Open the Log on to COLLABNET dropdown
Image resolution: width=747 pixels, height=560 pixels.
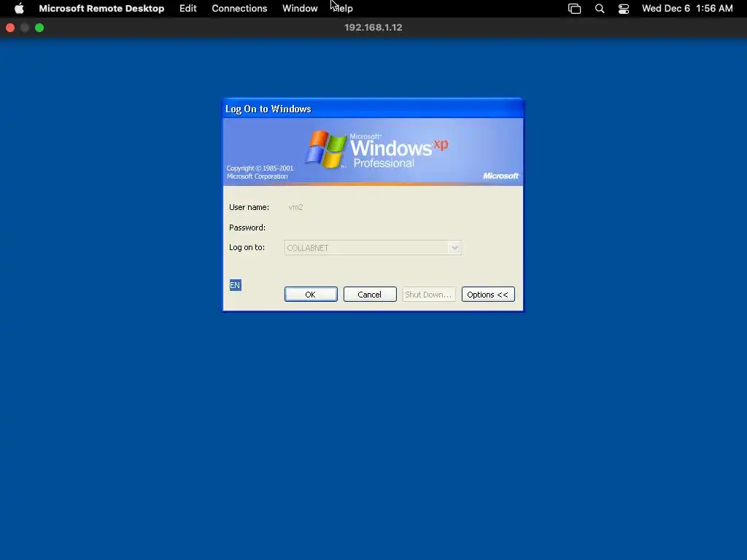pyautogui.click(x=373, y=248)
